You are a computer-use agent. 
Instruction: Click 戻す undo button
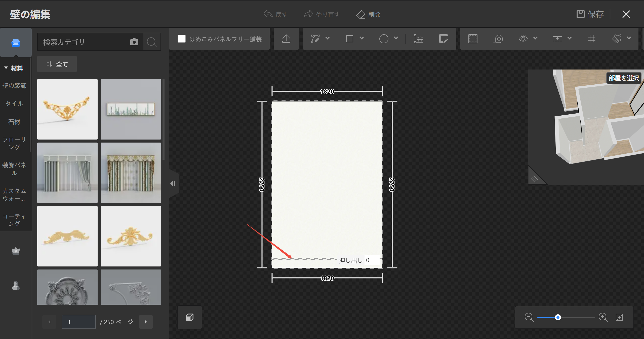coord(276,14)
